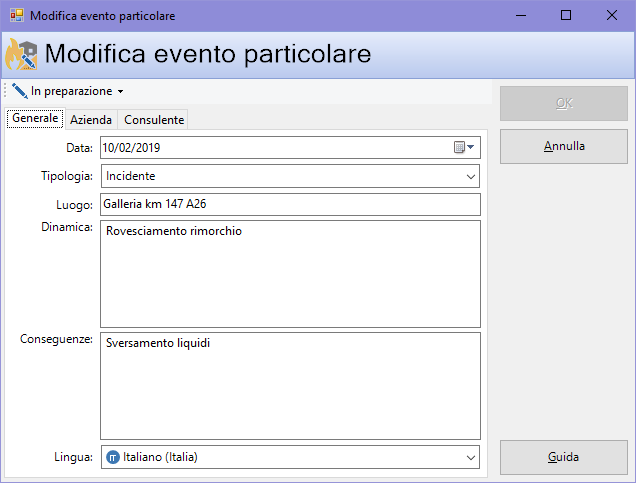Click the Luogo: label
636x483 pixels.
75,205
